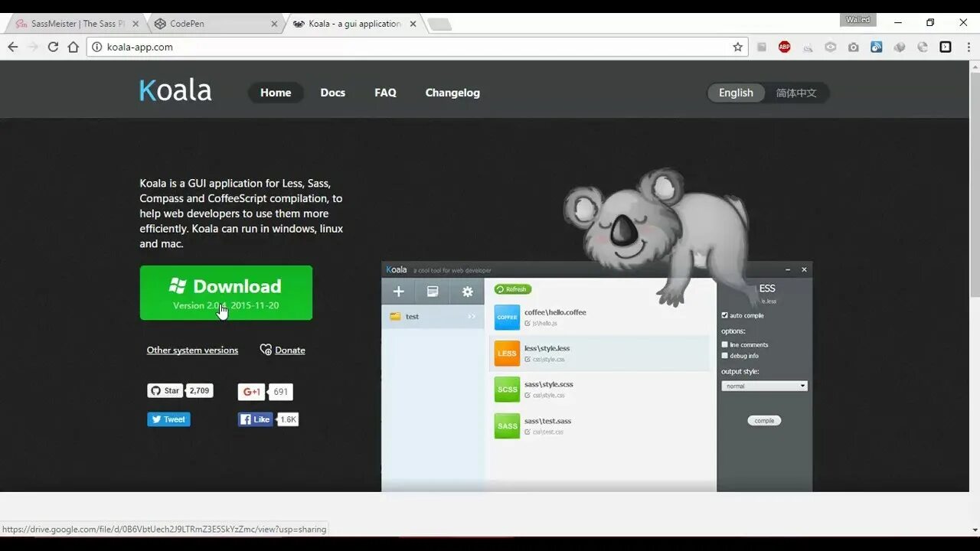Screen dimensions: 980x551
Task: Click the blue COFFEE file badge
Action: pos(507,317)
